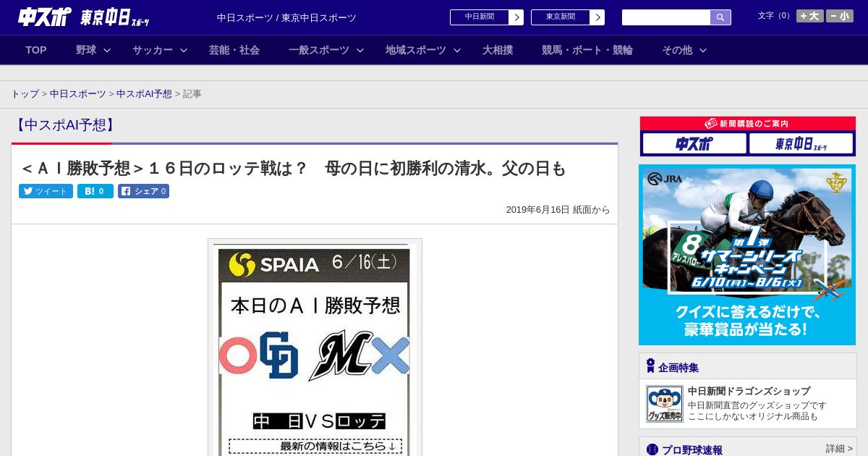Open the 中日新聞 link button
This screenshot has height=456, width=868.
[480, 17]
